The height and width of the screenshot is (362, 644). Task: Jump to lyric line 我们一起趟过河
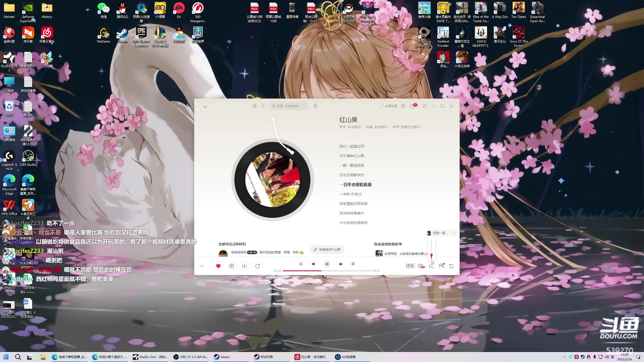point(352,146)
